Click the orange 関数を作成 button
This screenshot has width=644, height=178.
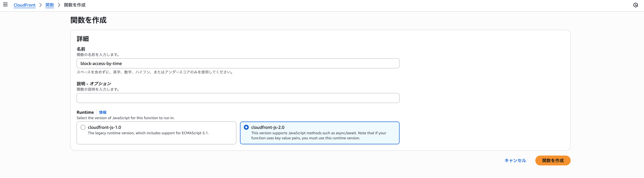[x=553, y=160]
